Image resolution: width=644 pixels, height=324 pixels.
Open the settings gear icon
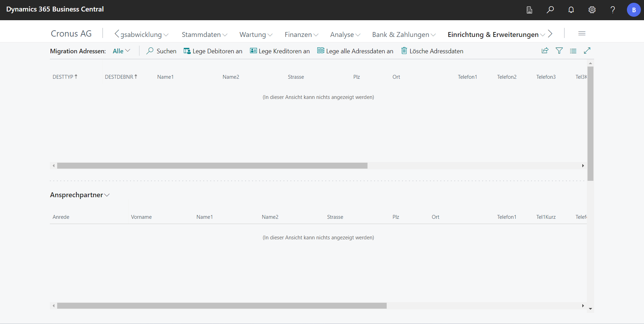point(592,10)
